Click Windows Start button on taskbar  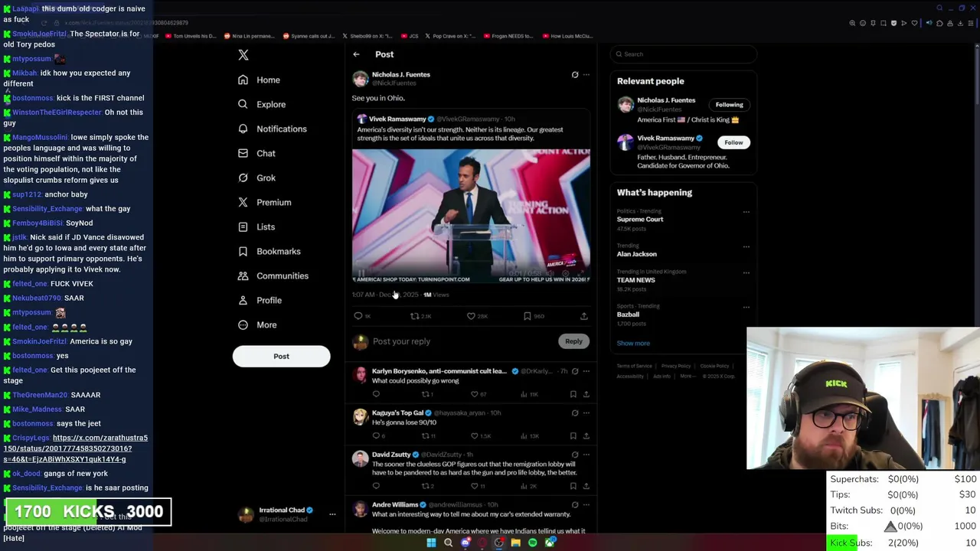(x=431, y=543)
